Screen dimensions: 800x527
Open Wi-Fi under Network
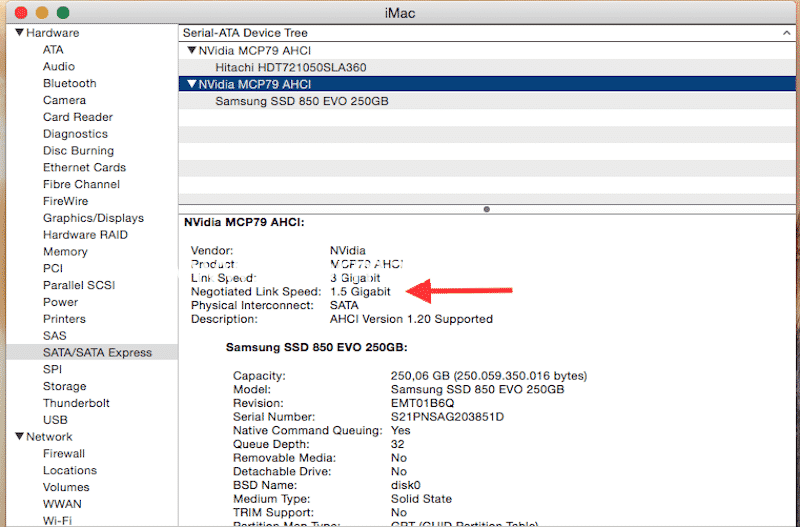pyautogui.click(x=57, y=521)
